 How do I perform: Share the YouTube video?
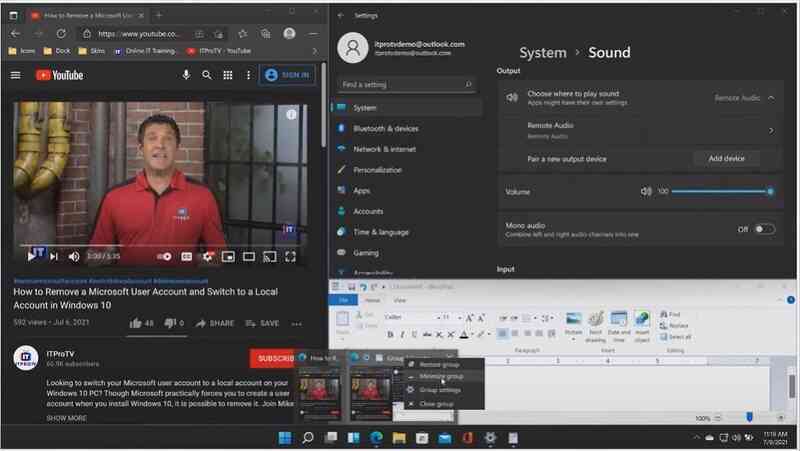215,323
